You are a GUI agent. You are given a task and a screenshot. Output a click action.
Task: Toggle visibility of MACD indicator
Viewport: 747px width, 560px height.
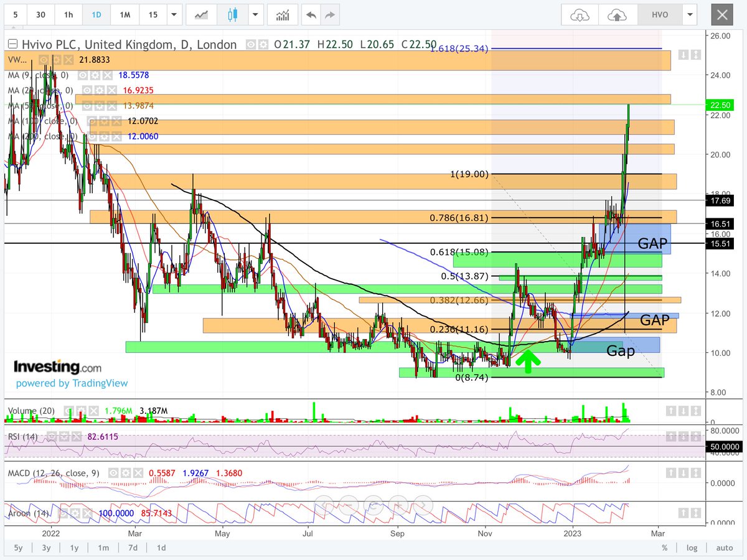click(113, 473)
